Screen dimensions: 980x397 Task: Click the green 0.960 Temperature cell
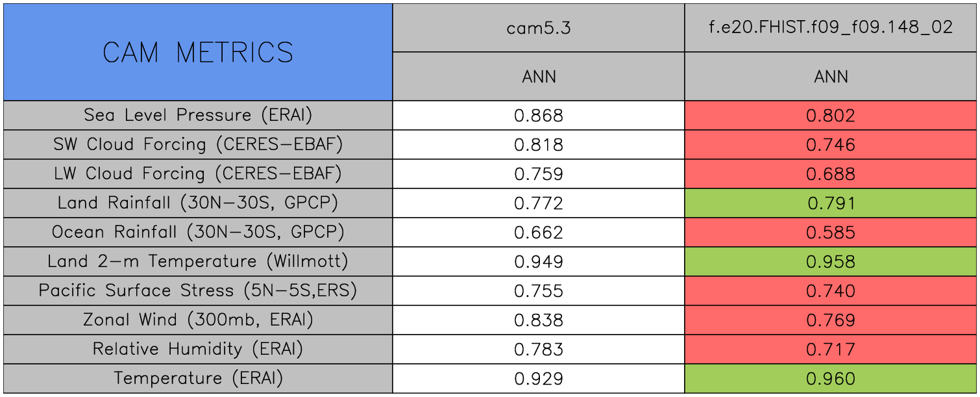[x=831, y=379]
